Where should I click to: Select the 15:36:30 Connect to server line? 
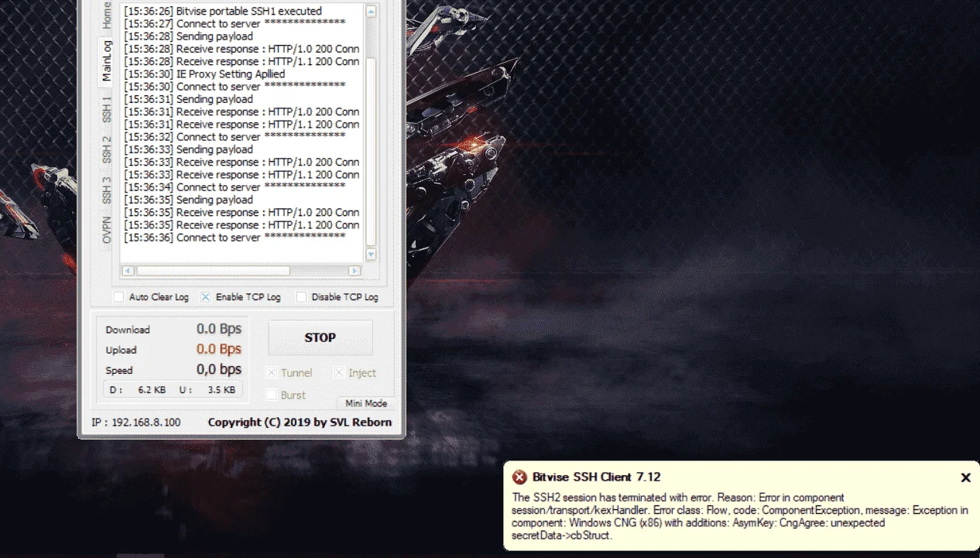(235, 87)
